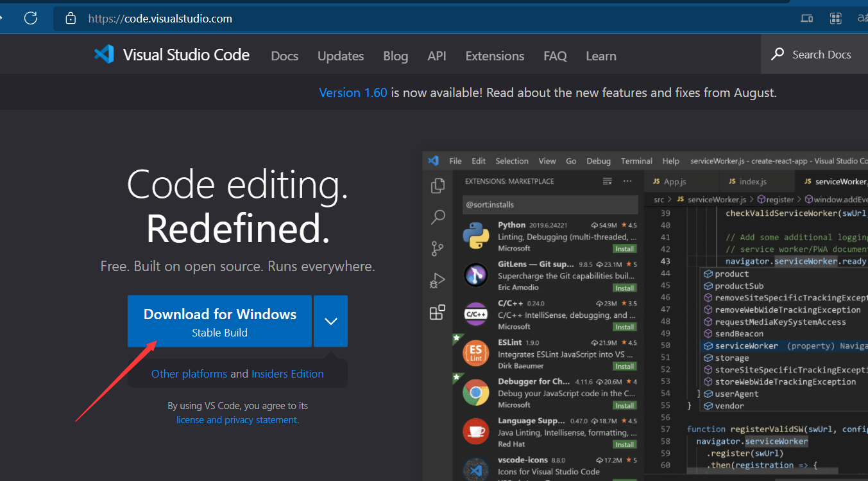Click the marketplace filter lines icon
This screenshot has width=868, height=481.
click(608, 181)
